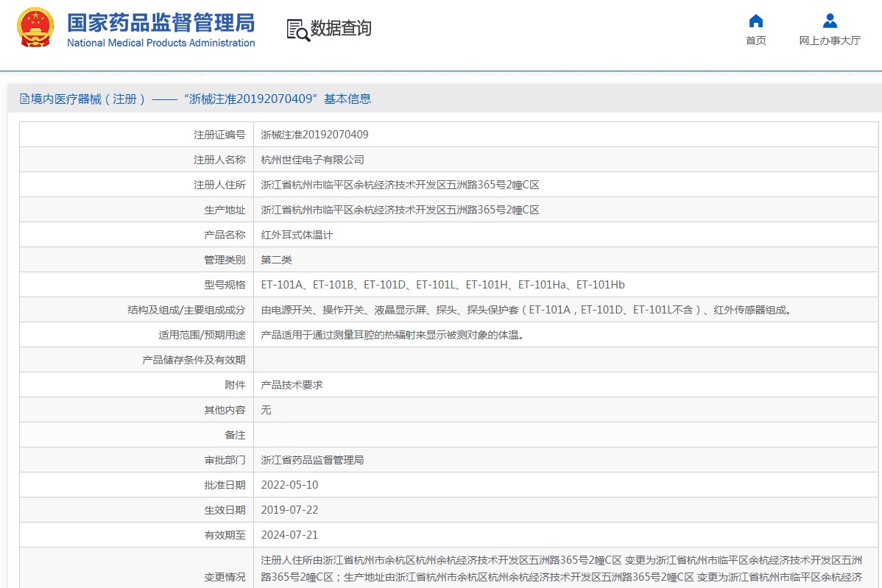
Task: Click the 数据查询 search document icon
Action: coord(298,29)
